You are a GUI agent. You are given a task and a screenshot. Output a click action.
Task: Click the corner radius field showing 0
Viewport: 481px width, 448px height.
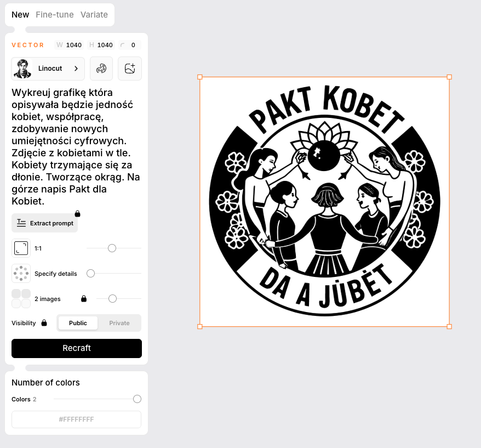coord(130,45)
